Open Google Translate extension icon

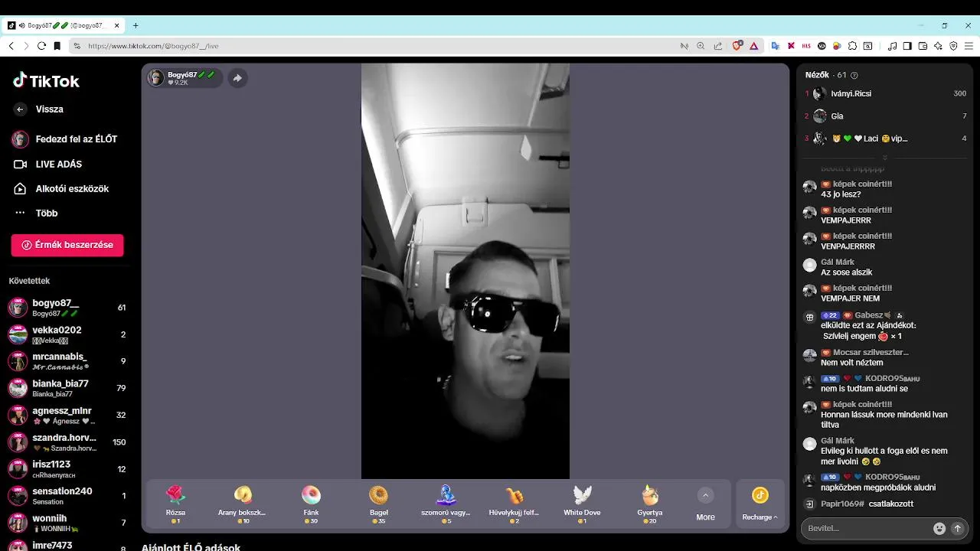point(775,46)
